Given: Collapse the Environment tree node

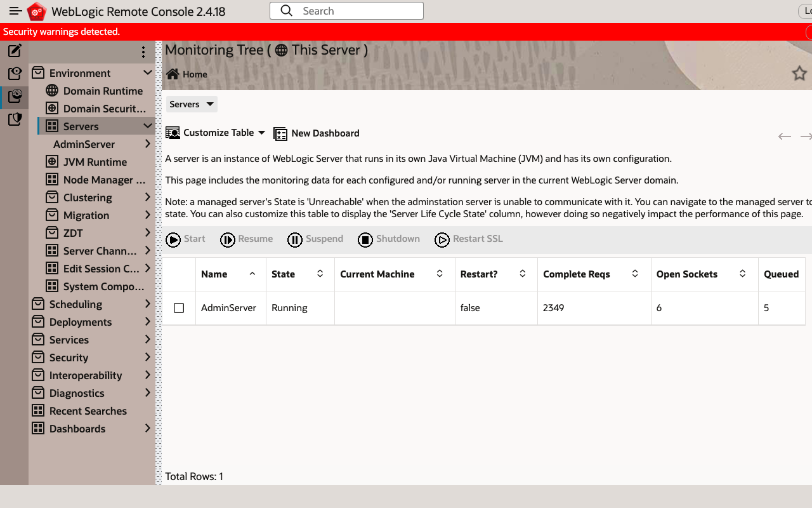Looking at the screenshot, I should pyautogui.click(x=148, y=73).
